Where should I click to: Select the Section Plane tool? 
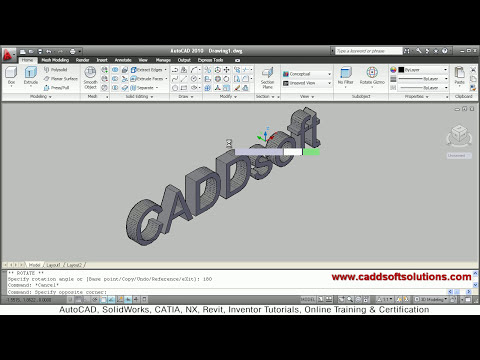pos(267,78)
